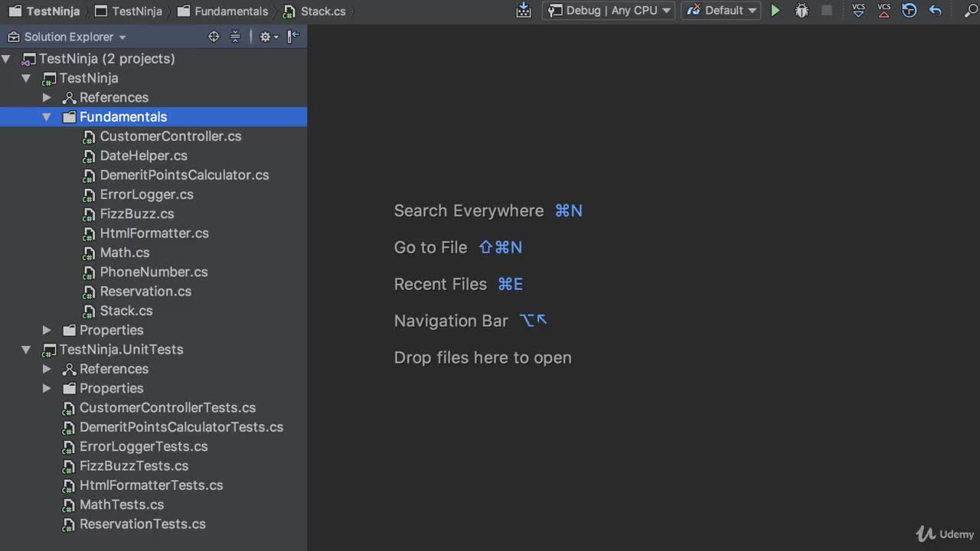Collapse the TestNinja project arrow

[x=26, y=78]
